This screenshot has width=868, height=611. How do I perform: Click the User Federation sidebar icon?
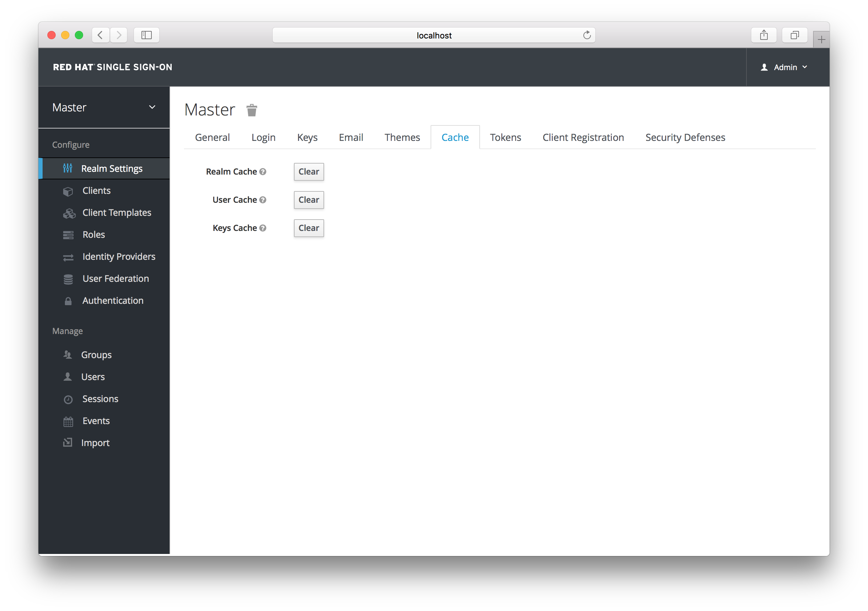69,278
